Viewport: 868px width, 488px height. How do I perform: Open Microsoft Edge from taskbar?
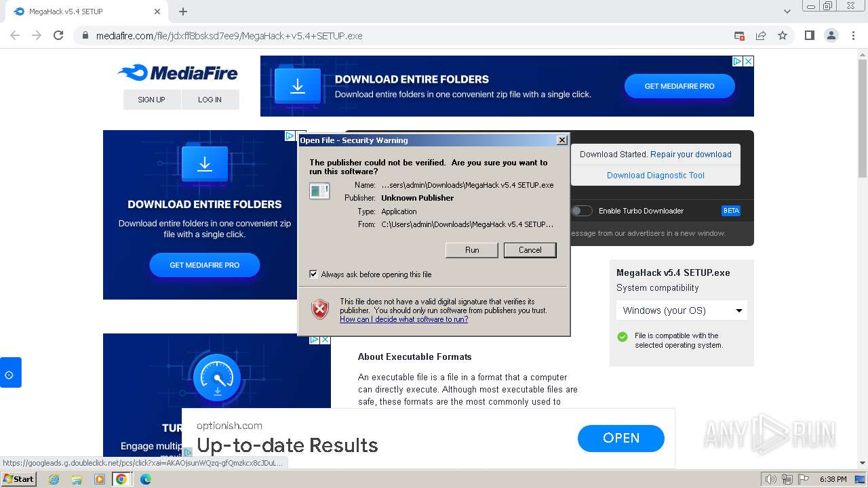(145, 479)
